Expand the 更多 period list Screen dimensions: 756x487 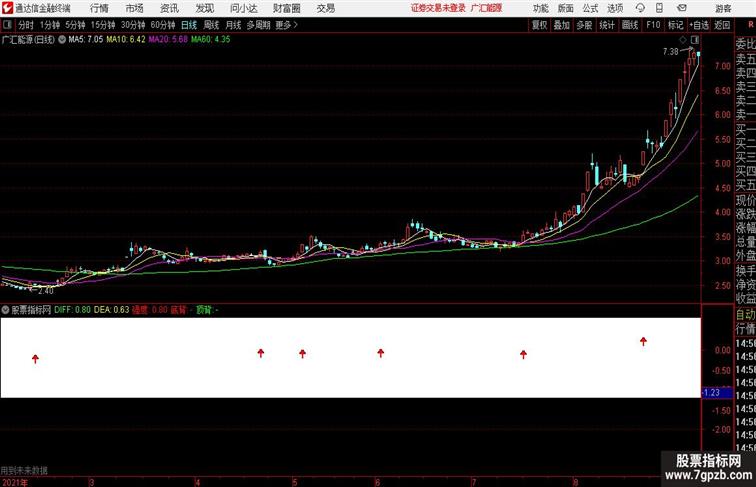[x=286, y=25]
